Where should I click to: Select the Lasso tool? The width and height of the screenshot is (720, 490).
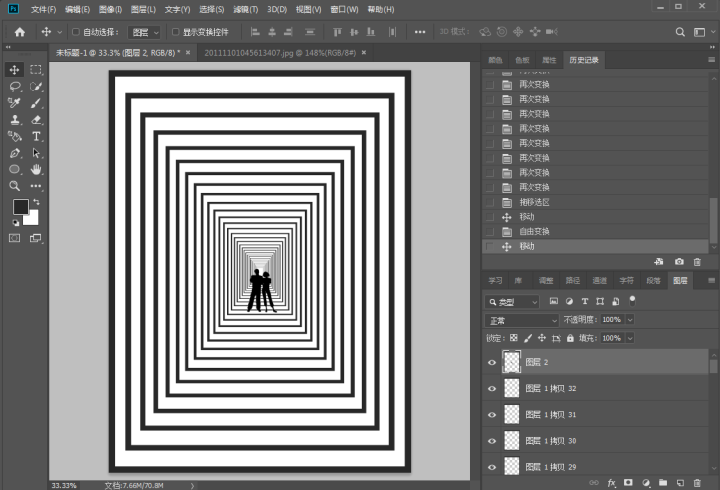[15, 86]
